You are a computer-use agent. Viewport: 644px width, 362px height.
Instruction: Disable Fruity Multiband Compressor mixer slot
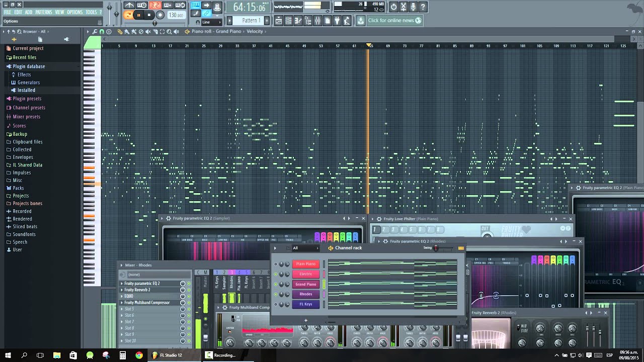click(189, 303)
